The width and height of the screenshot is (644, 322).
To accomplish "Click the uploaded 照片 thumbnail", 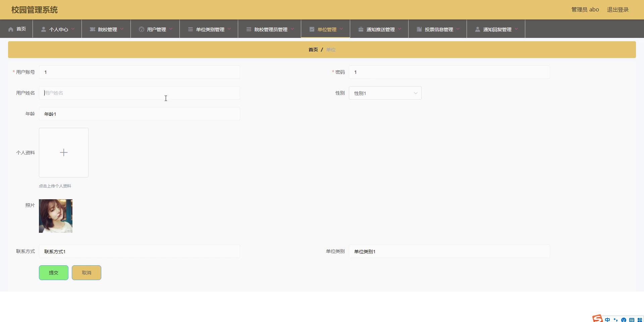I will coord(56,216).
